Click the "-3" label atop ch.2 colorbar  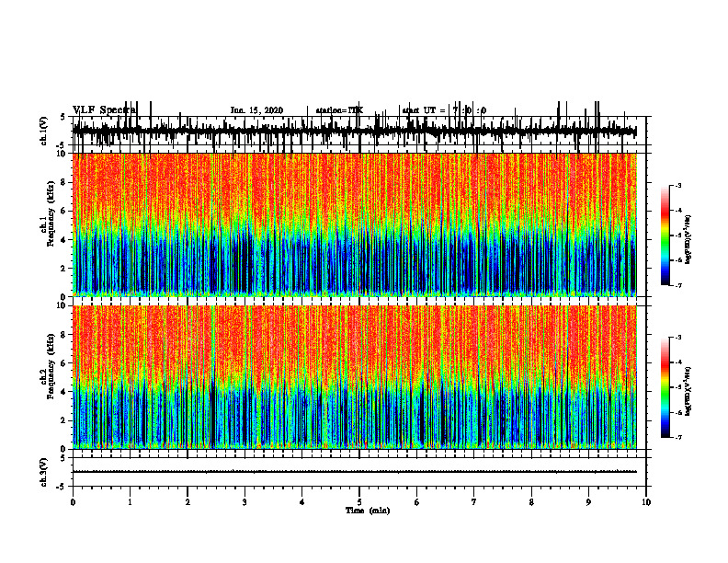pyautogui.click(x=678, y=338)
